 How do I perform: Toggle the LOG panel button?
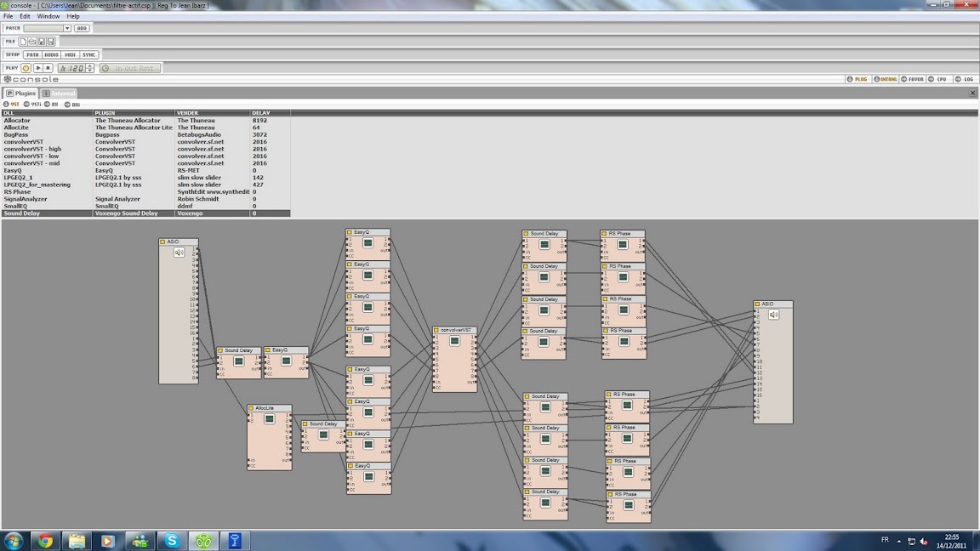coord(965,79)
